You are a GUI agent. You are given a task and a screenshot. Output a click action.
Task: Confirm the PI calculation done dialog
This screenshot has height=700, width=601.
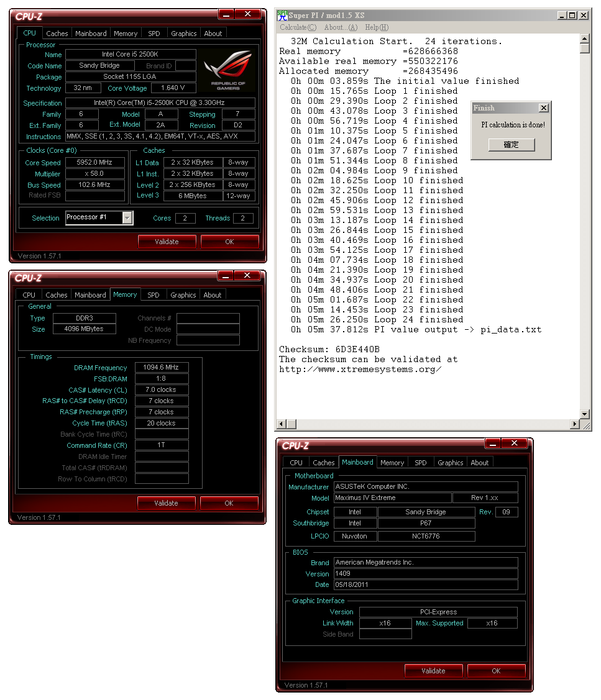511,145
